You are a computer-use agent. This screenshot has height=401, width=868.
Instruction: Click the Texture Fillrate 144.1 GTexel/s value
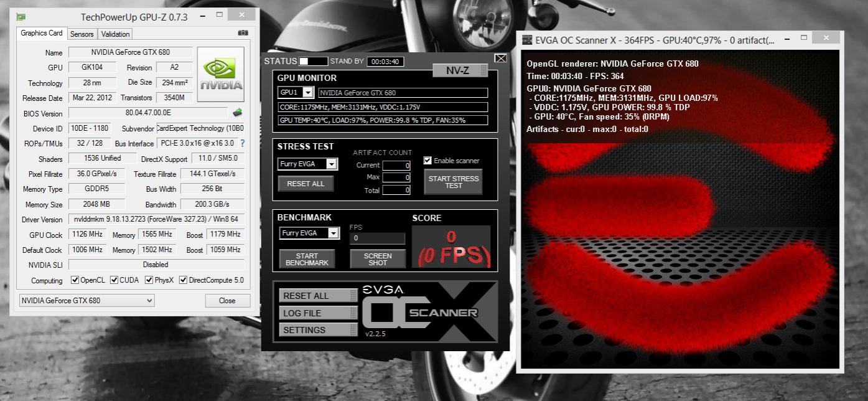pyautogui.click(x=212, y=174)
